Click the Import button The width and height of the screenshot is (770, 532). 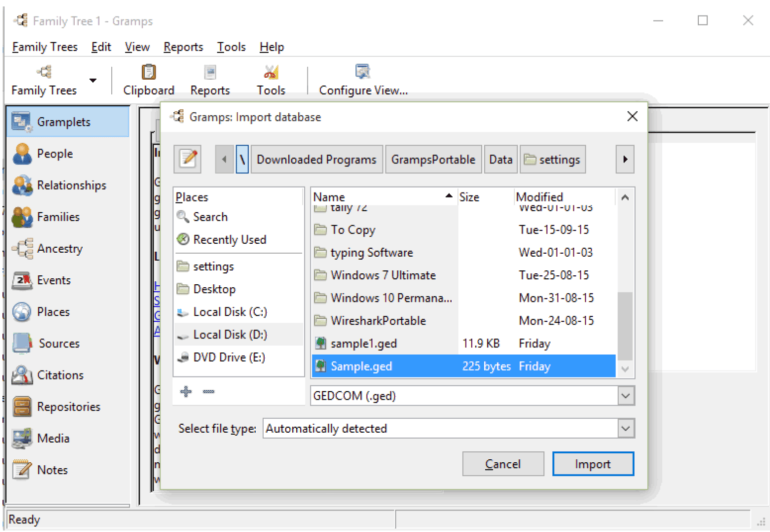pyautogui.click(x=593, y=464)
